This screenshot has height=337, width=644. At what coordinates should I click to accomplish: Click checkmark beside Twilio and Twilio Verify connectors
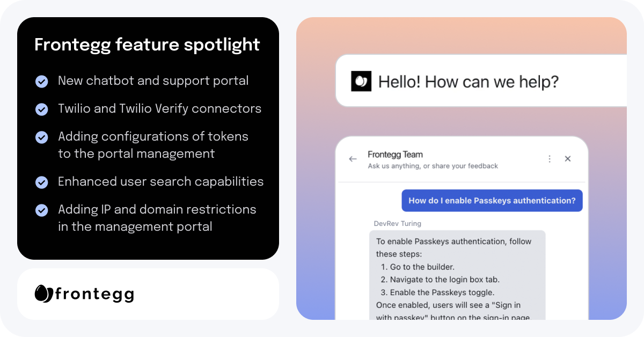click(41, 109)
